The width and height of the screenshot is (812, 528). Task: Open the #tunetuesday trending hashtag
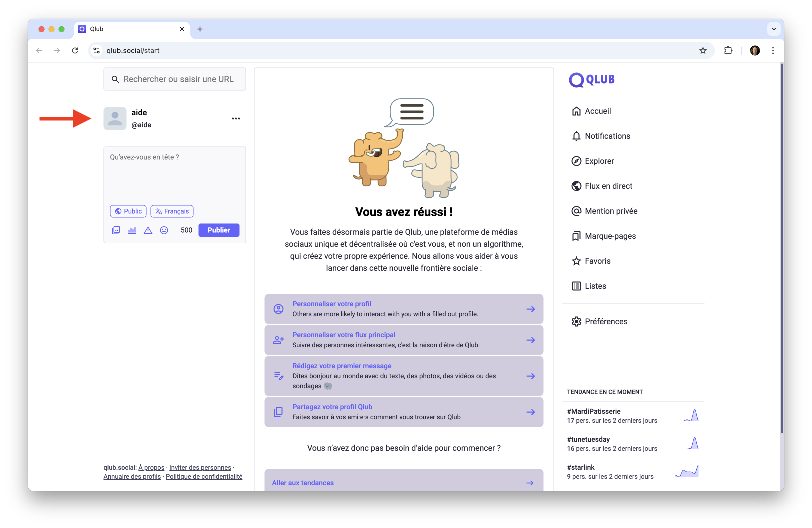pos(588,439)
